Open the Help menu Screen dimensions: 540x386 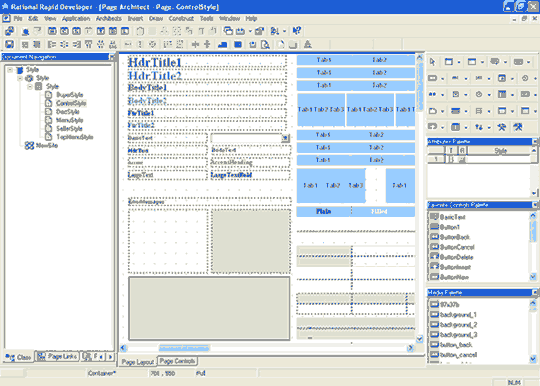point(251,19)
